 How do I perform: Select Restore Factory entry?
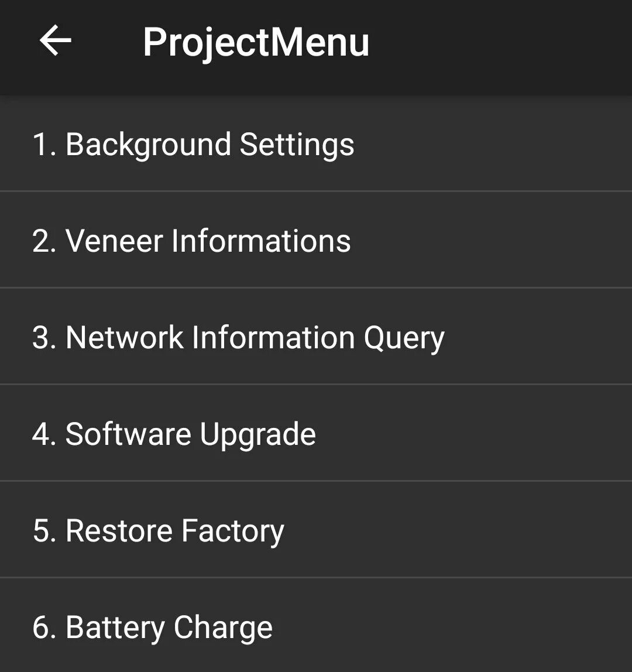(x=316, y=530)
